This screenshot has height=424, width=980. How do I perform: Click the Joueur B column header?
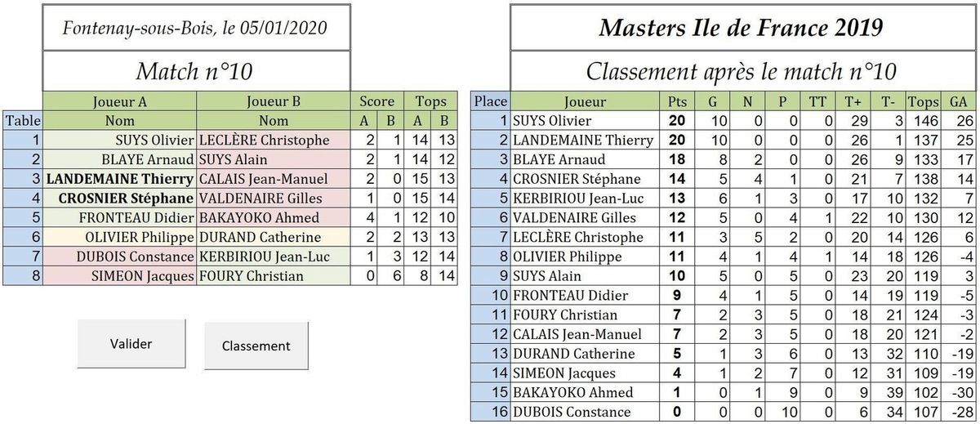pyautogui.click(x=274, y=101)
